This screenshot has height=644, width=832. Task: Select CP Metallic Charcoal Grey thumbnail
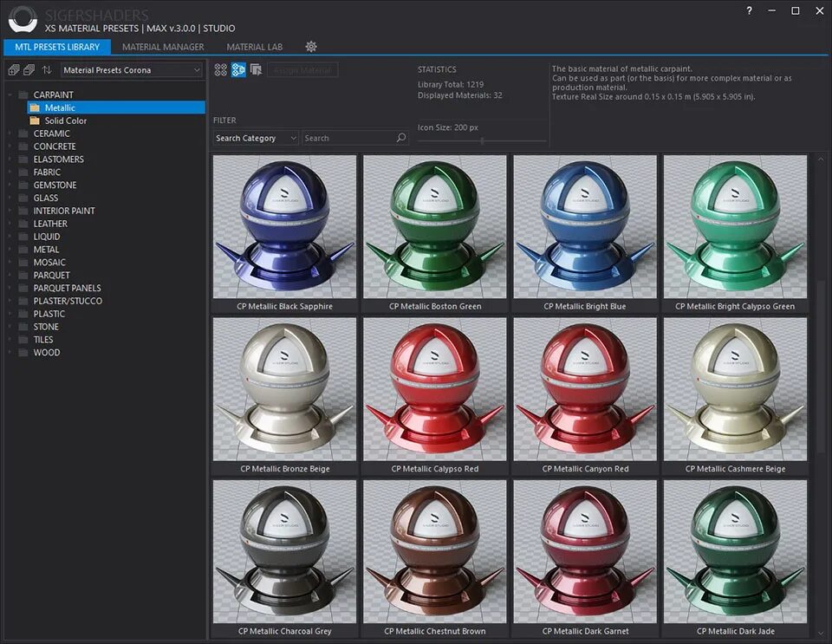tap(285, 552)
